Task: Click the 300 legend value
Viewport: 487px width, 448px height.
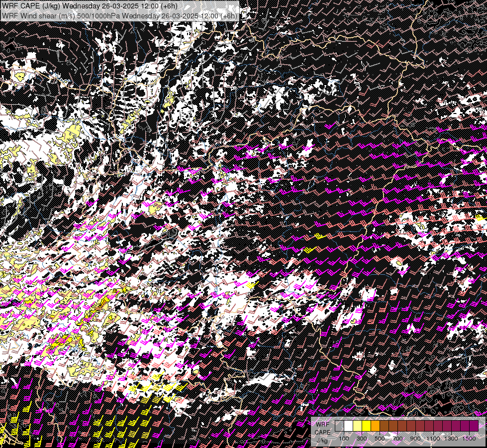Action: [362, 439]
